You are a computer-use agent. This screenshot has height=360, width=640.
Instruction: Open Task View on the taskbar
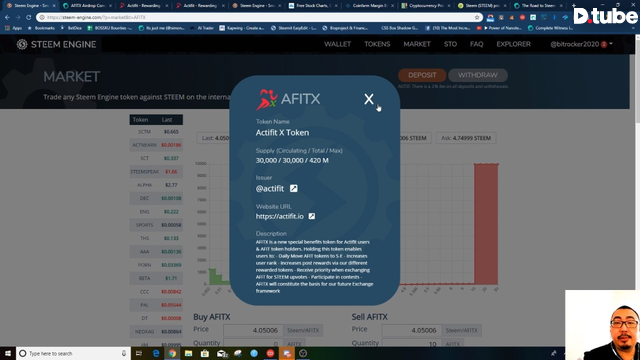(139, 353)
